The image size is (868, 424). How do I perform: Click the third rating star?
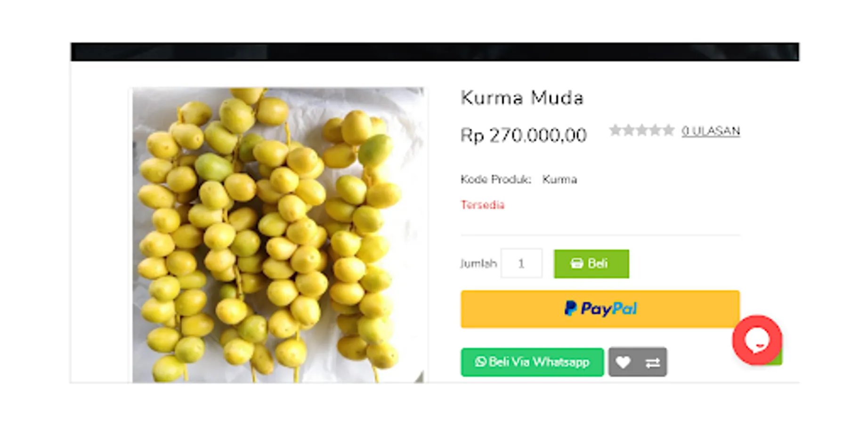[641, 130]
